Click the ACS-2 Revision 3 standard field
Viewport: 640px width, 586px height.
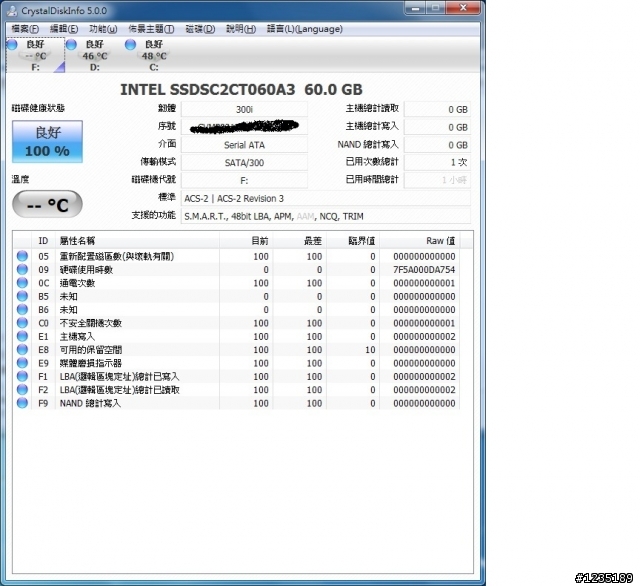pos(326,198)
